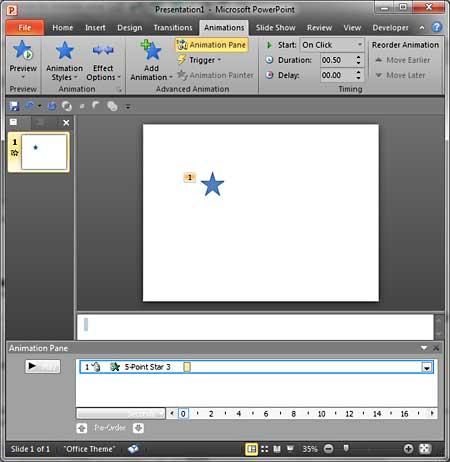Click the Play button in Animation Pane
The width and height of the screenshot is (450, 462).
(x=43, y=366)
